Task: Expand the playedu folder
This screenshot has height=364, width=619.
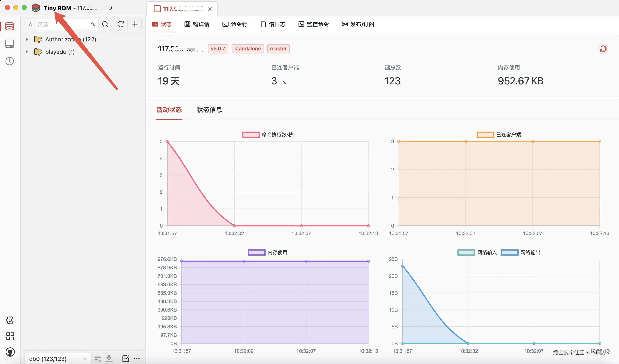Action: coord(27,52)
